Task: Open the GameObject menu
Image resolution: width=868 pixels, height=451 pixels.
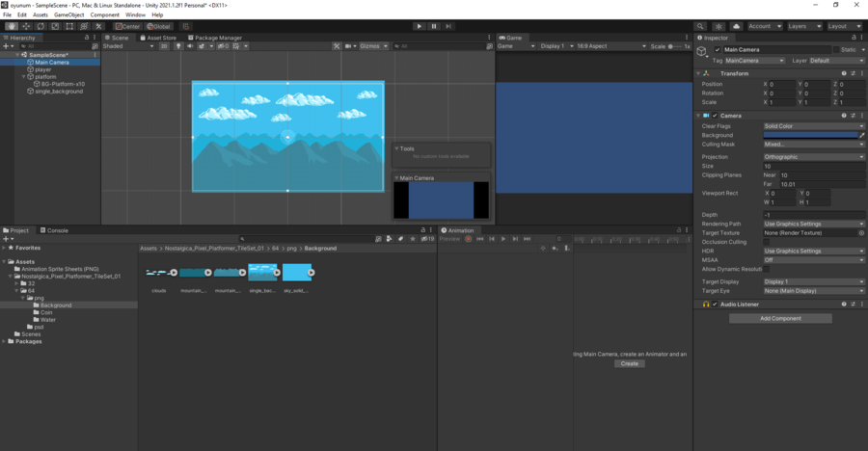Action: [68, 15]
